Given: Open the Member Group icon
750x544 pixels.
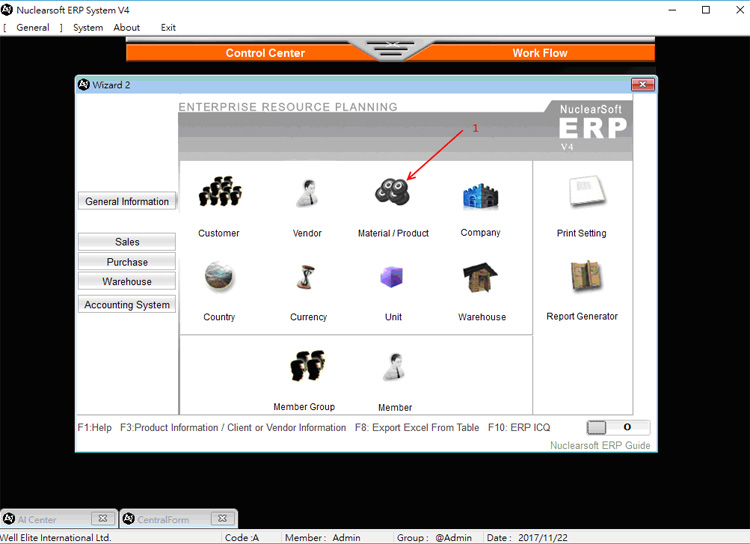Looking at the screenshot, I should [308, 366].
